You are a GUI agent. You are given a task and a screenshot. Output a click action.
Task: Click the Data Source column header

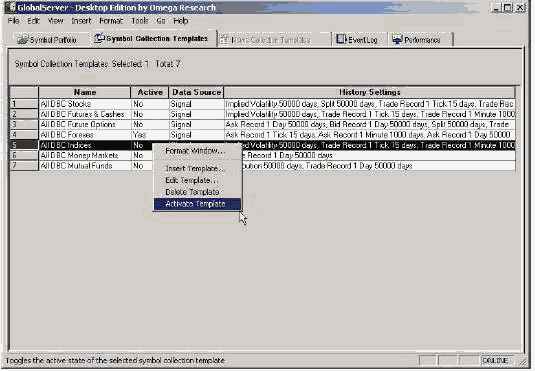(196, 92)
